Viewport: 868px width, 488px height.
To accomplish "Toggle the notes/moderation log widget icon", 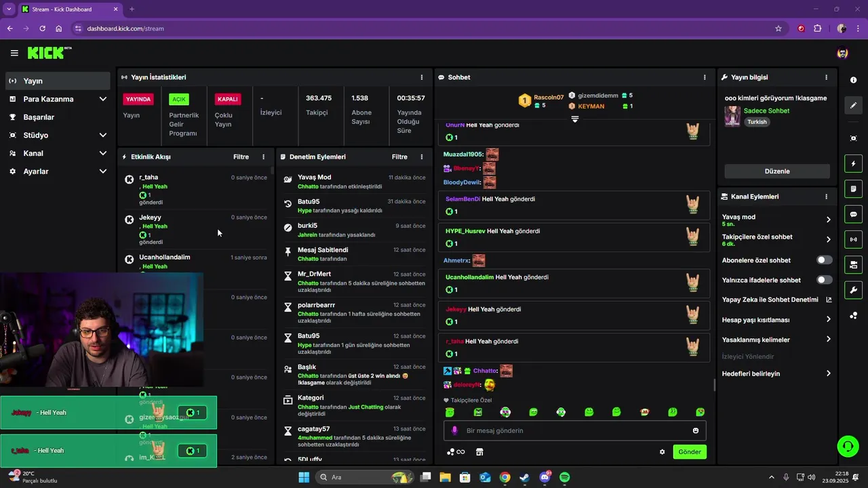I will coord(853,189).
